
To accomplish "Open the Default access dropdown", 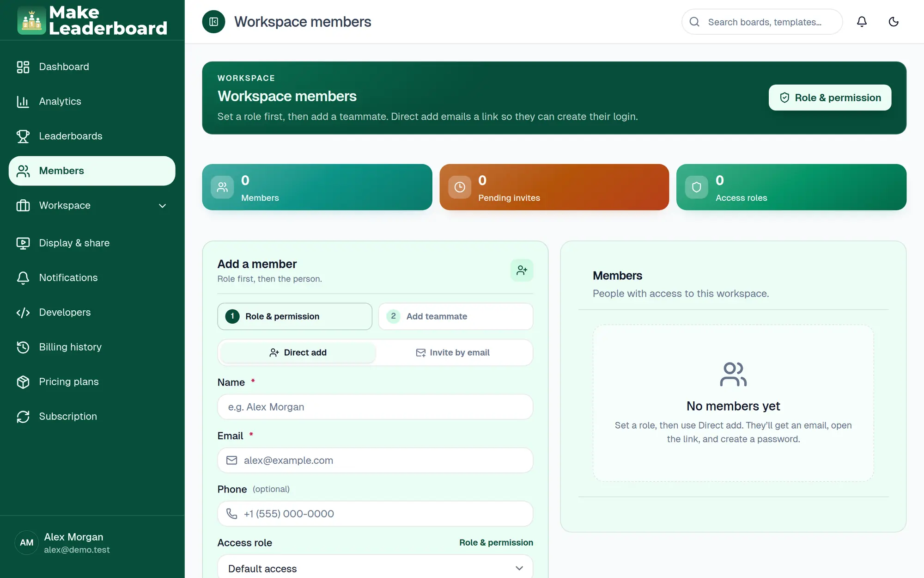I will [x=375, y=568].
